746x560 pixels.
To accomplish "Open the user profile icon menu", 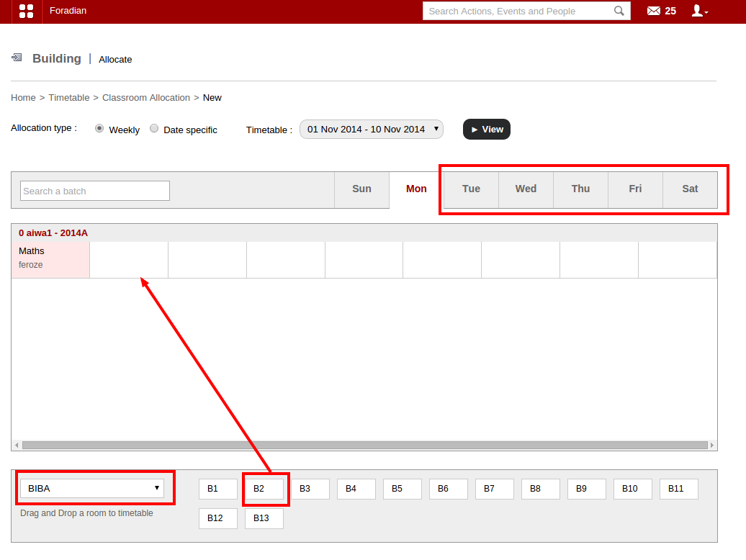I will pos(698,11).
